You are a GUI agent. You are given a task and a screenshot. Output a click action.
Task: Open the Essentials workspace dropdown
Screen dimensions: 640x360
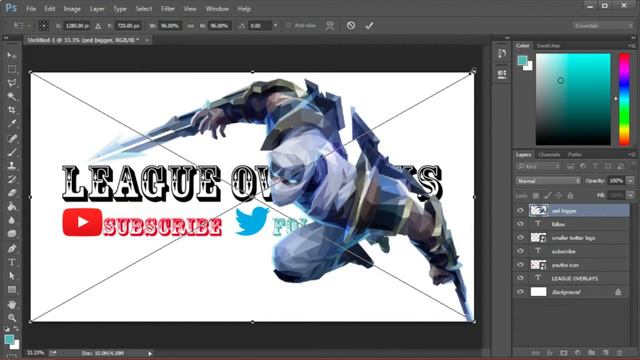[x=602, y=26]
